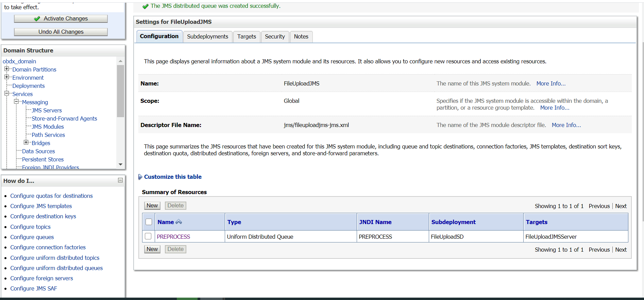Viewport: 644px width, 300px height.
Task: Click the jms/fileuploadjms-jms.xml descriptor value
Action: pos(316,125)
